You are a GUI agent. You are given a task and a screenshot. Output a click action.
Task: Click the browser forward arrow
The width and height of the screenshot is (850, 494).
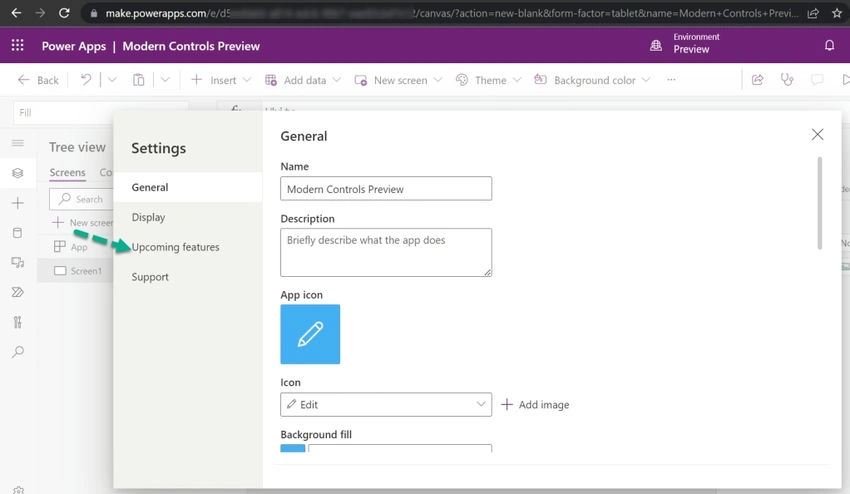(x=40, y=13)
